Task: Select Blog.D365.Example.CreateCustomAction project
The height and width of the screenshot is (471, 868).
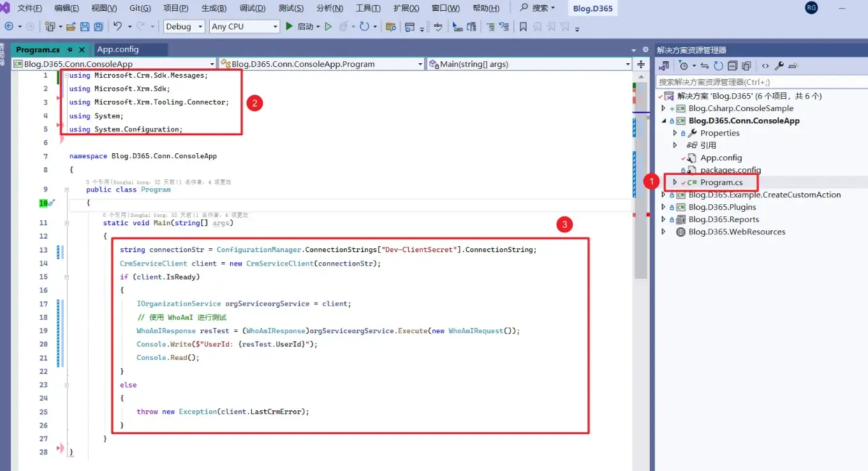Action: 764,195
